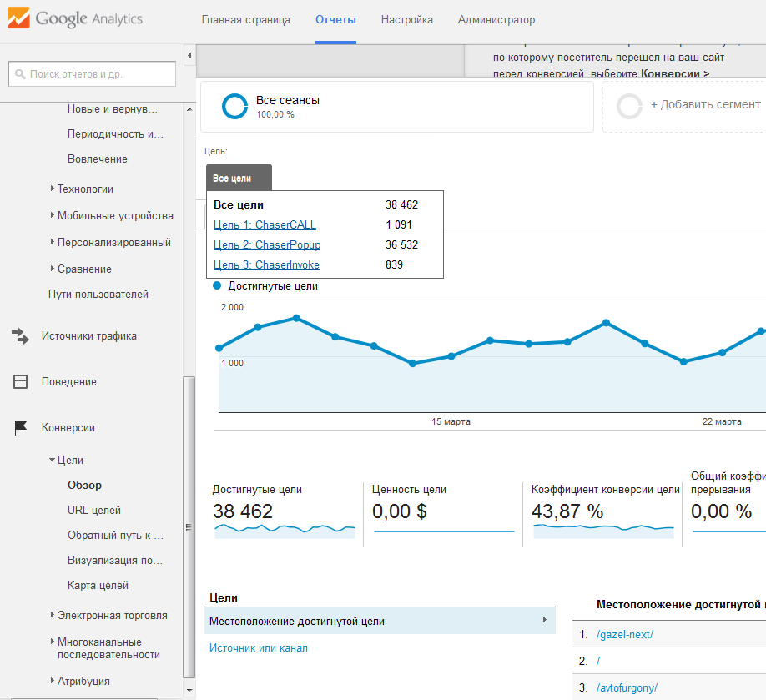
Task: Click + Добавить сегмент button
Action: pos(705,104)
